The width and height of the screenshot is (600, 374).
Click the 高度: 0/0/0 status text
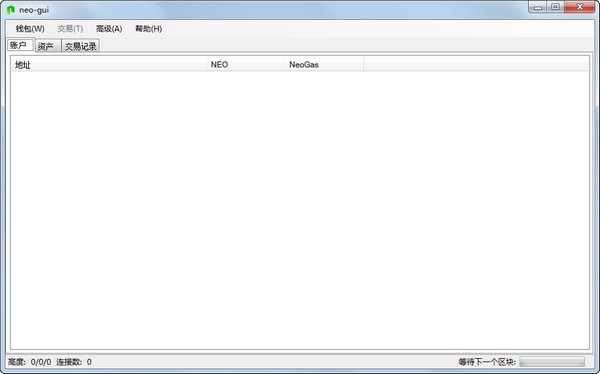pos(29,362)
